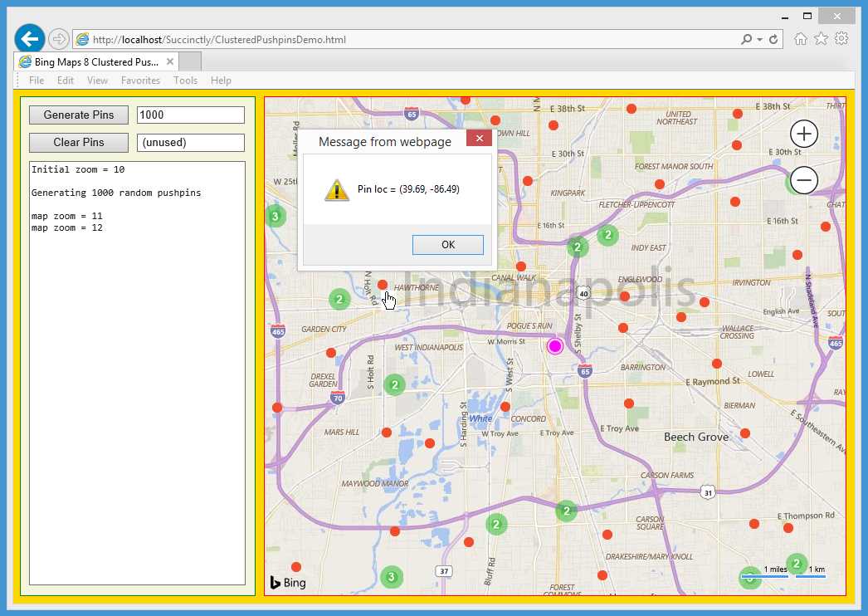Click inside the log message text area
The width and height of the screenshot is (868, 616).
point(137,373)
